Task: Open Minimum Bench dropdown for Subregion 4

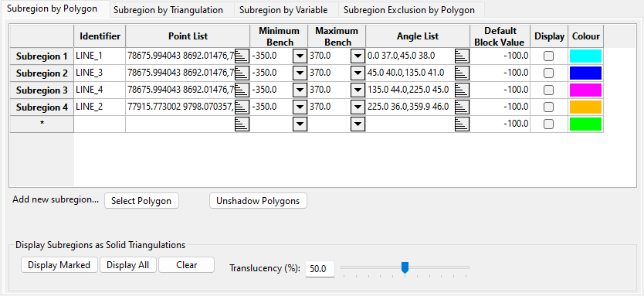Action: click(x=300, y=107)
